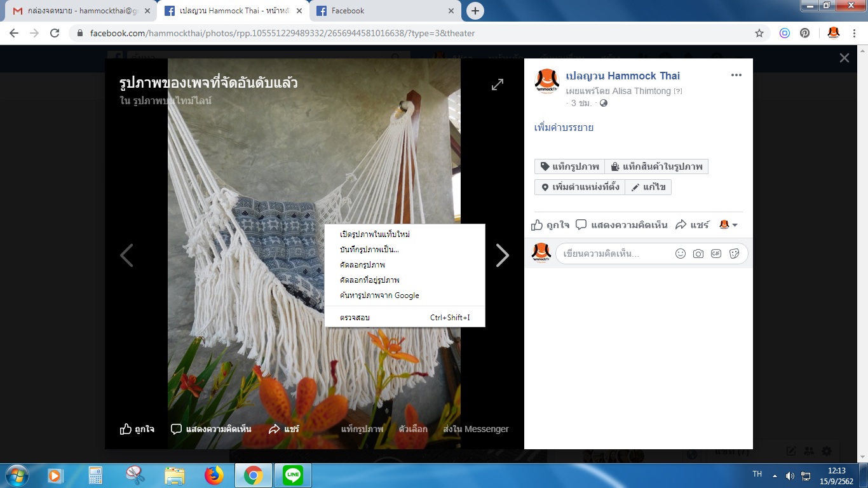Open LINE app from taskbar
Screen dimensions: 868x488
(x=293, y=475)
